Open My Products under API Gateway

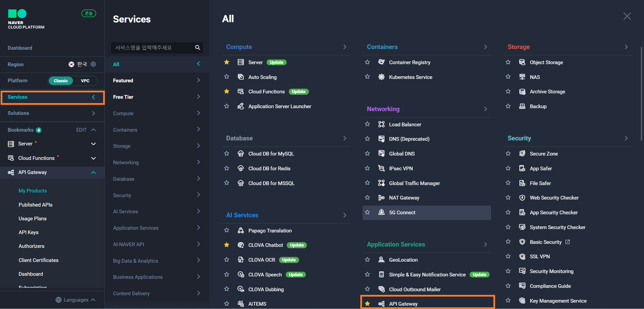tap(33, 190)
